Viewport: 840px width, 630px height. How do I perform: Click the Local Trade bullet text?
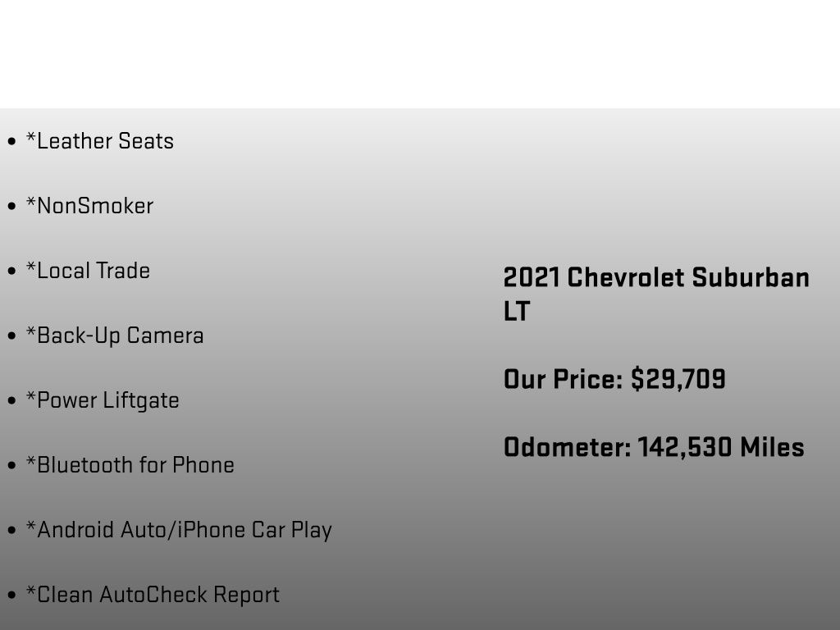tap(89, 271)
